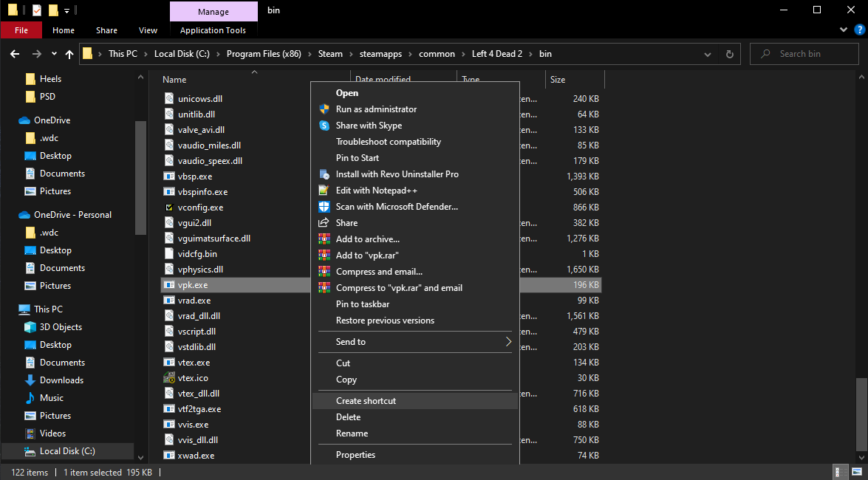The width and height of the screenshot is (868, 480).
Task: Switch to details view icon in status bar
Action: point(841,473)
